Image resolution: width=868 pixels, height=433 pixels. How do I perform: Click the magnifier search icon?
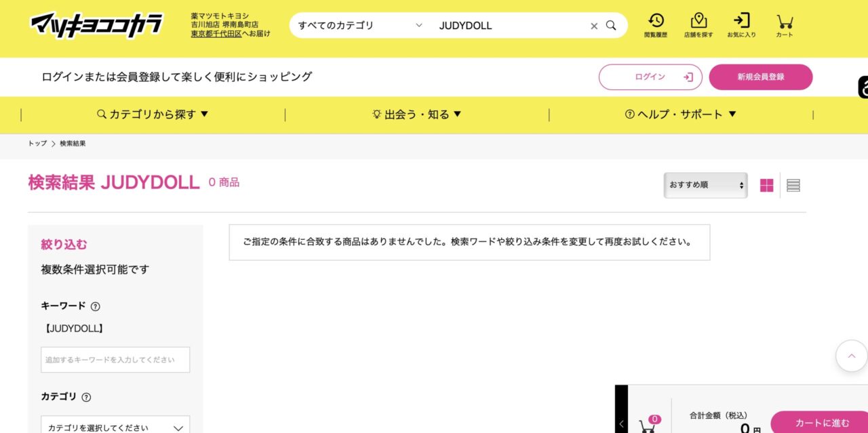611,26
